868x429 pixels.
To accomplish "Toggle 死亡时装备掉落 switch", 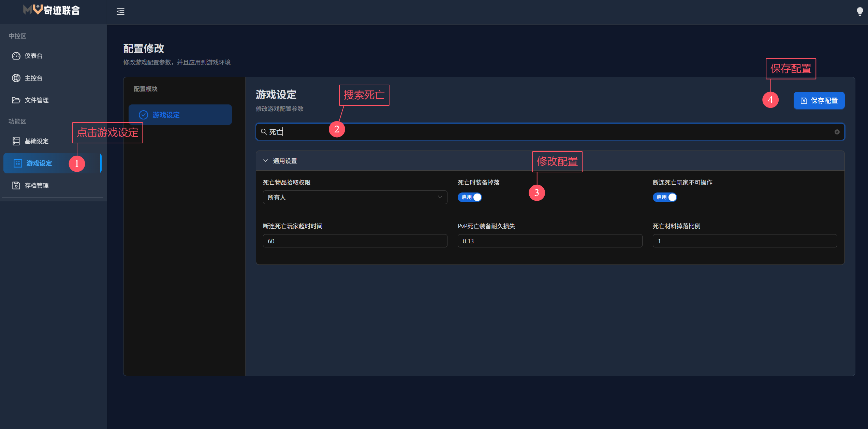I will click(x=469, y=197).
